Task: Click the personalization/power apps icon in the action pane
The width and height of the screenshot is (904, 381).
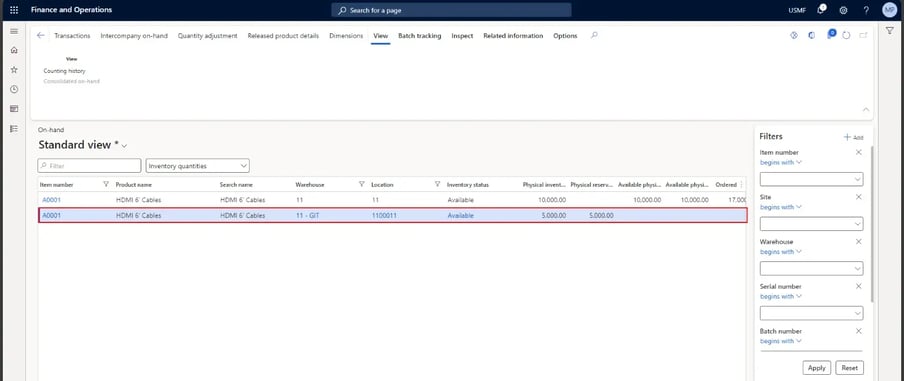Action: pyautogui.click(x=793, y=35)
